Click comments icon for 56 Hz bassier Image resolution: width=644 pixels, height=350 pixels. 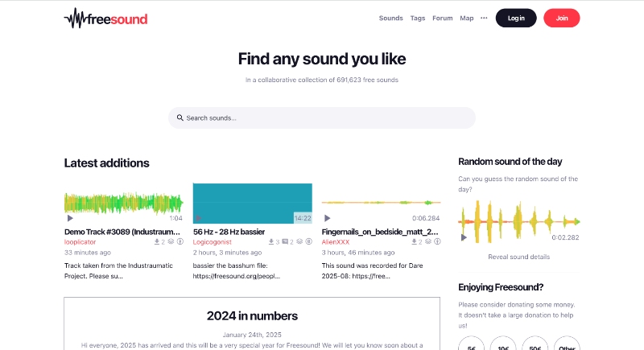[x=285, y=242]
